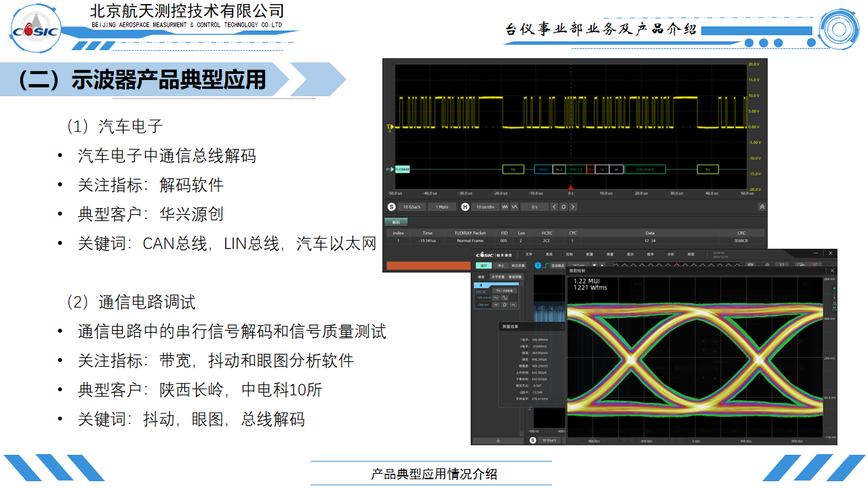
Task: Click the 0 s horizontal offset field
Action: point(534,207)
